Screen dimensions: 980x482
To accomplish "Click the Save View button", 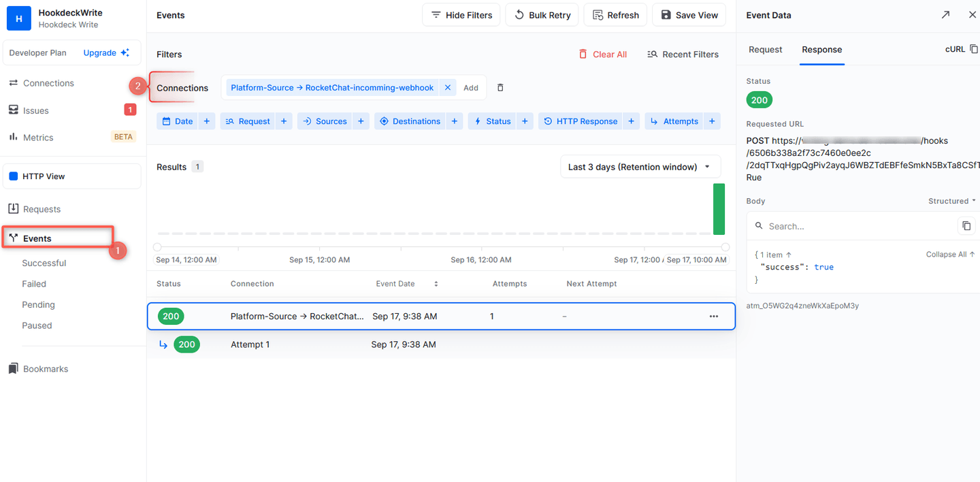I will 689,14.
